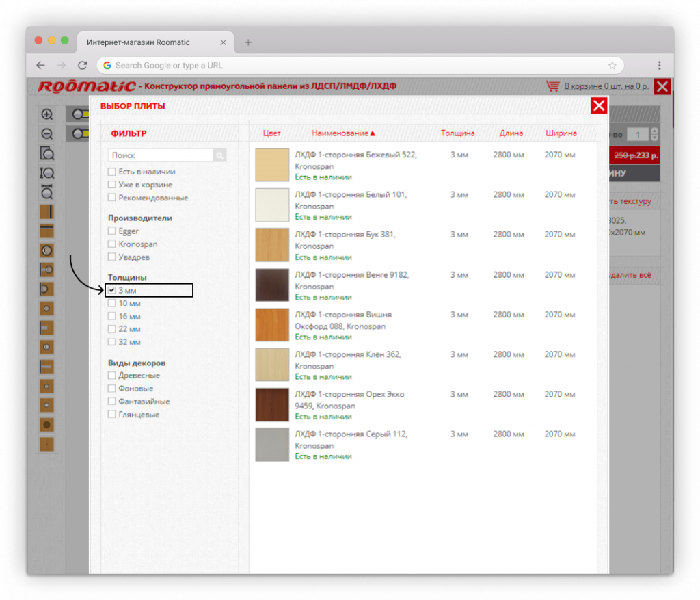Open a new browser tab
The height and width of the screenshot is (600, 700).
tap(248, 42)
